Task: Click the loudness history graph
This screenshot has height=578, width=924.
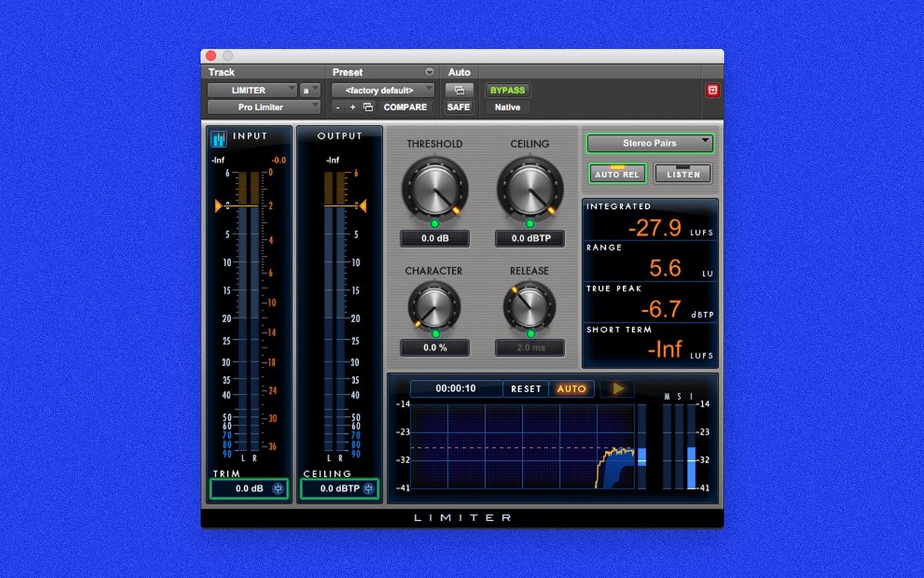Action: 523,446
